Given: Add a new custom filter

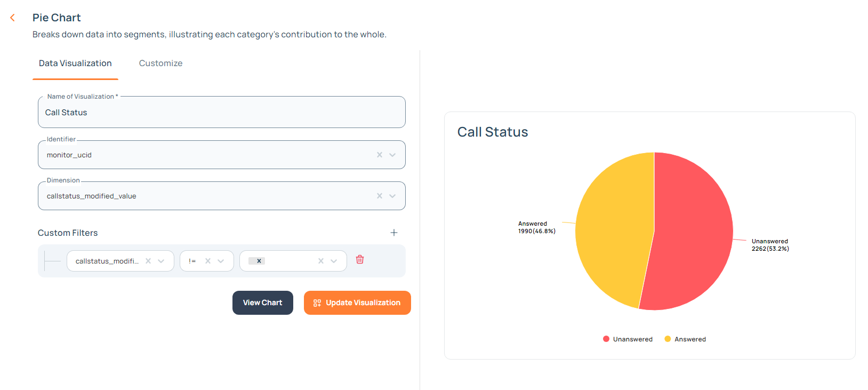Looking at the screenshot, I should 394,233.
